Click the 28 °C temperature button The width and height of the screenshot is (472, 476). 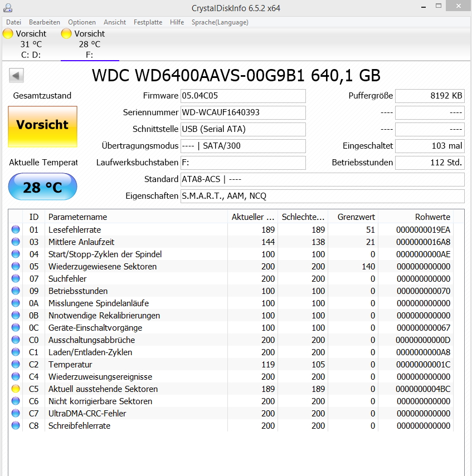point(42,187)
